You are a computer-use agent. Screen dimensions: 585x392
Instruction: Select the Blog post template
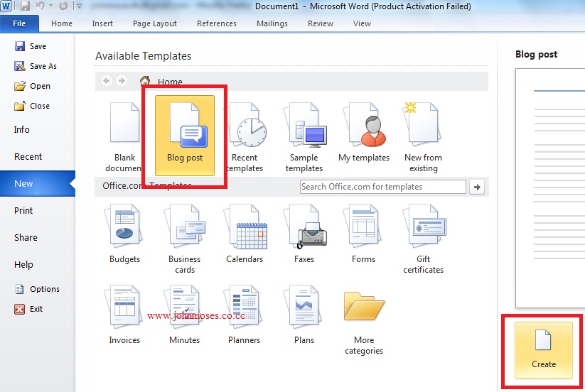[185, 135]
